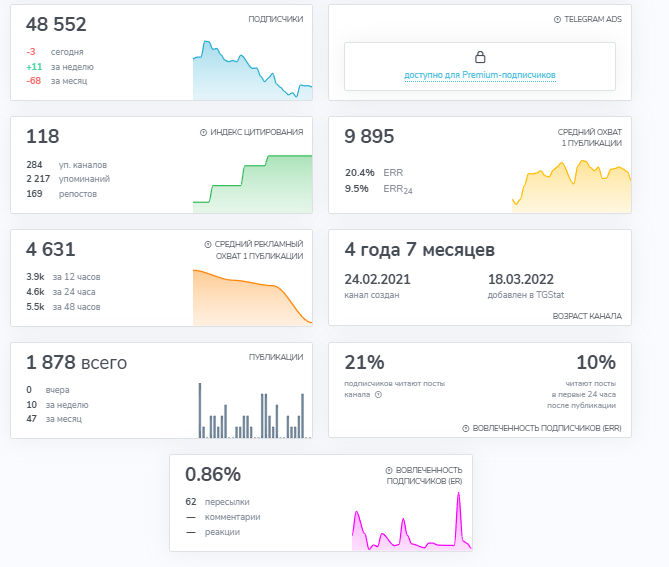Click info icon beside ИНДЕКС ЦИТИРОВАНИЯ
Image resolution: width=669 pixels, height=567 pixels.
tap(204, 132)
